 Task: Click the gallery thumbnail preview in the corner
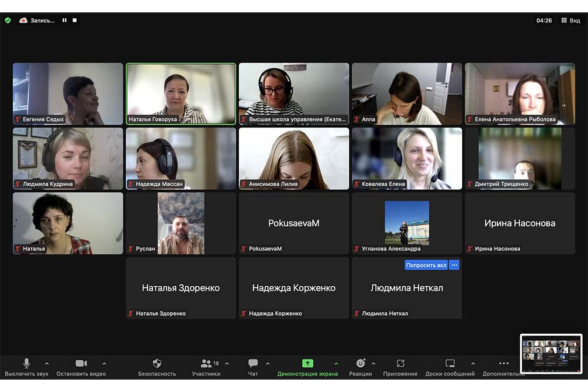(551, 353)
